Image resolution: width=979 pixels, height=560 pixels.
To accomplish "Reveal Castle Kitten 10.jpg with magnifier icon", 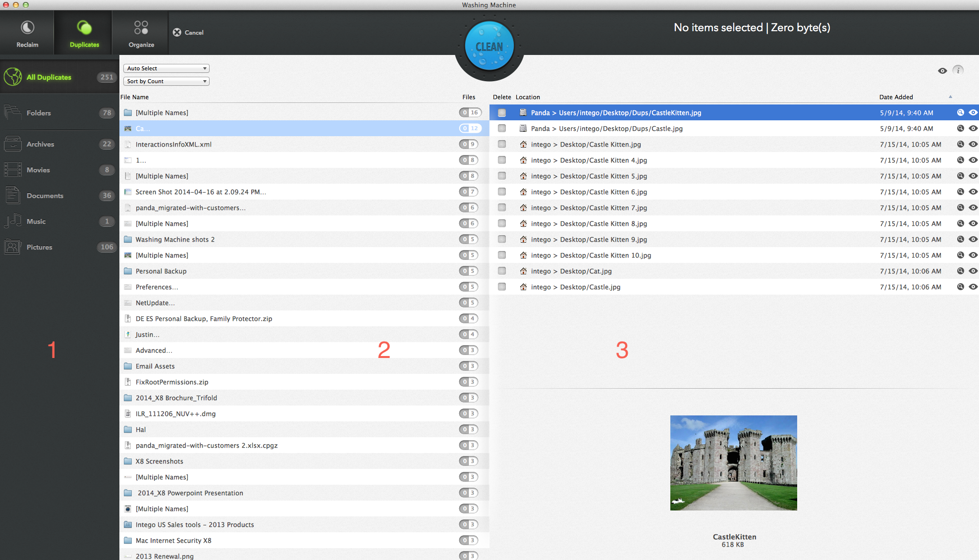I will 960,255.
